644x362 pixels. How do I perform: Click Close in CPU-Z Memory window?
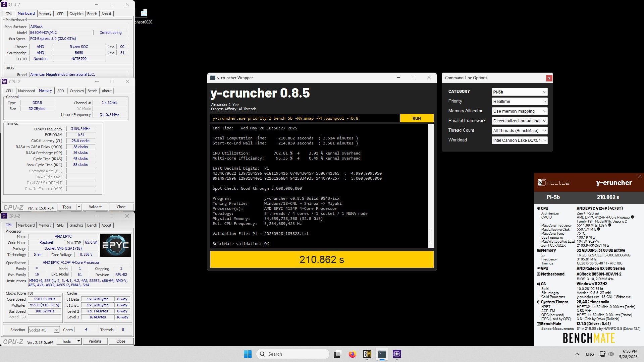pos(121,207)
